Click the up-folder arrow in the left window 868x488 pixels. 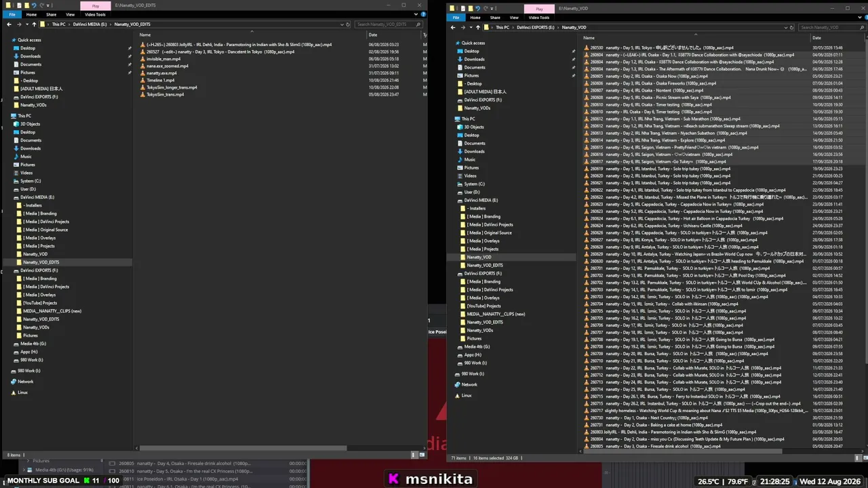click(34, 24)
